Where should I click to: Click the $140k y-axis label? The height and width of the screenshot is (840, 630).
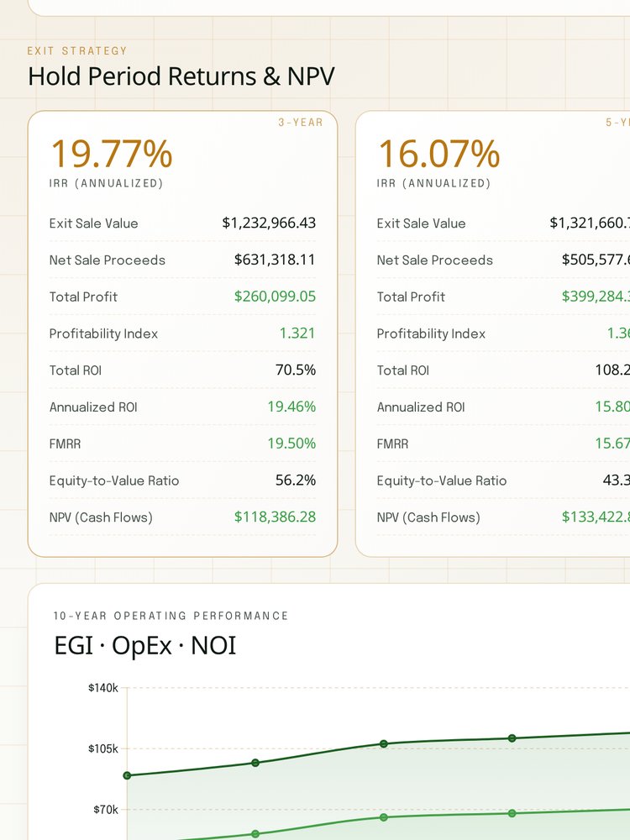[x=102, y=689]
